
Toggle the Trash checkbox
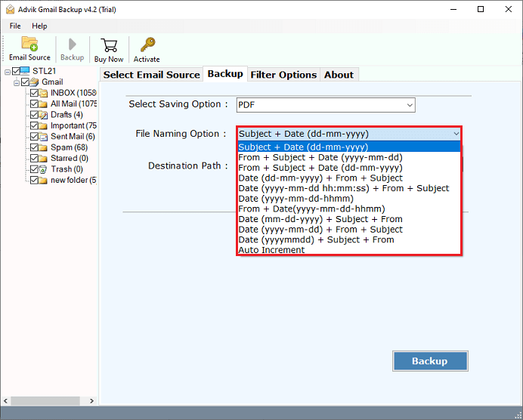point(34,169)
